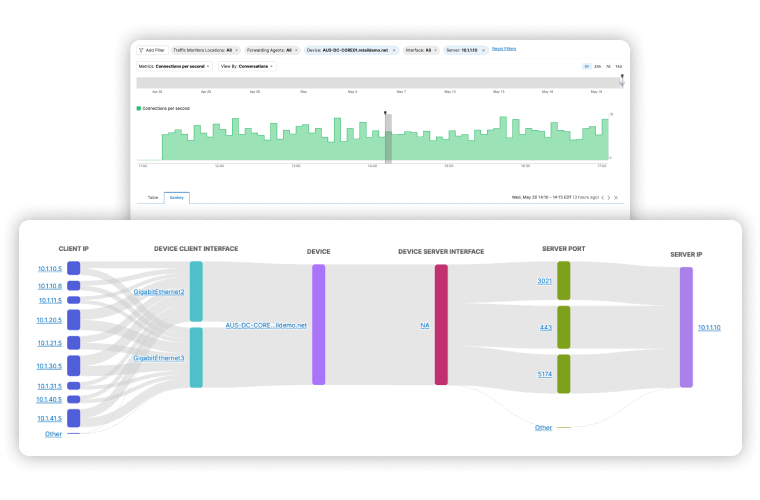Open Traffic Monitors Locations filter dropdown
760x500 pixels.
(x=206, y=50)
